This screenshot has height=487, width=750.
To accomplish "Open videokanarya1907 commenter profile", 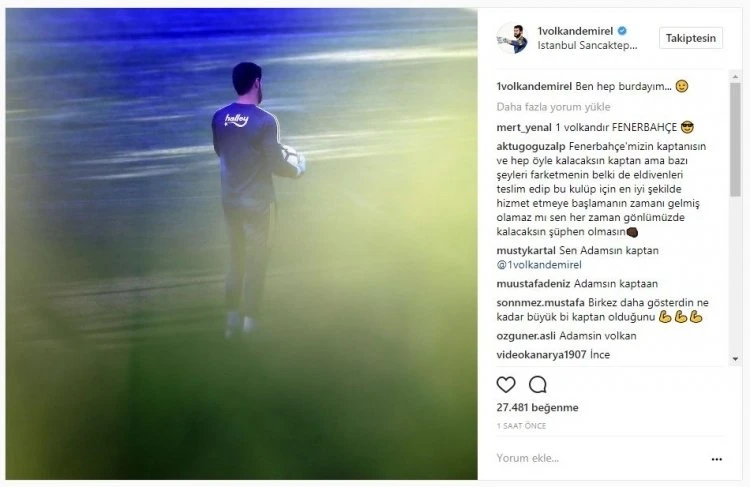I will (x=541, y=354).
